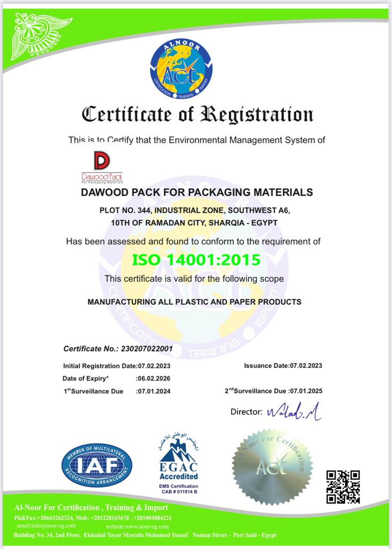Click the EGAC Accredited logo

coord(179,457)
